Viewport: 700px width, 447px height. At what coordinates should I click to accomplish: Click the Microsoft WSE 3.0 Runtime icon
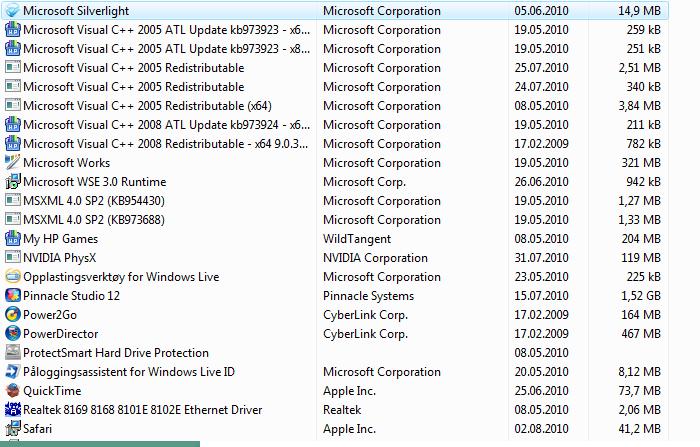[13, 182]
